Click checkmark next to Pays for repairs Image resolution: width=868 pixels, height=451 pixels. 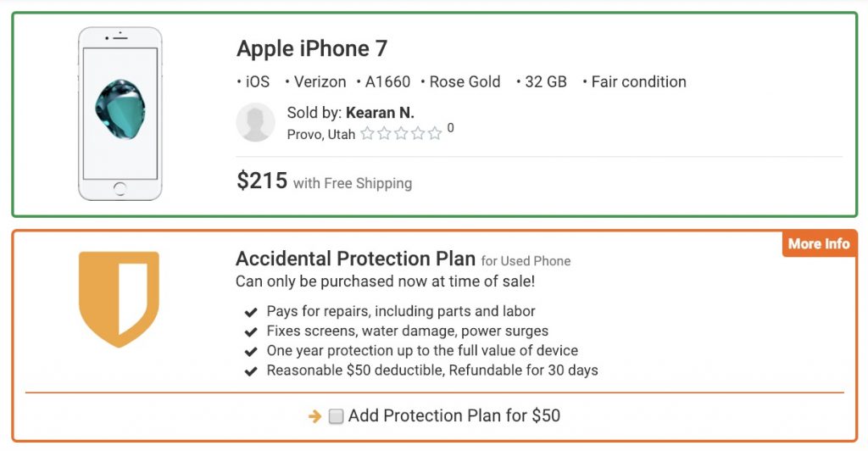[x=251, y=312]
